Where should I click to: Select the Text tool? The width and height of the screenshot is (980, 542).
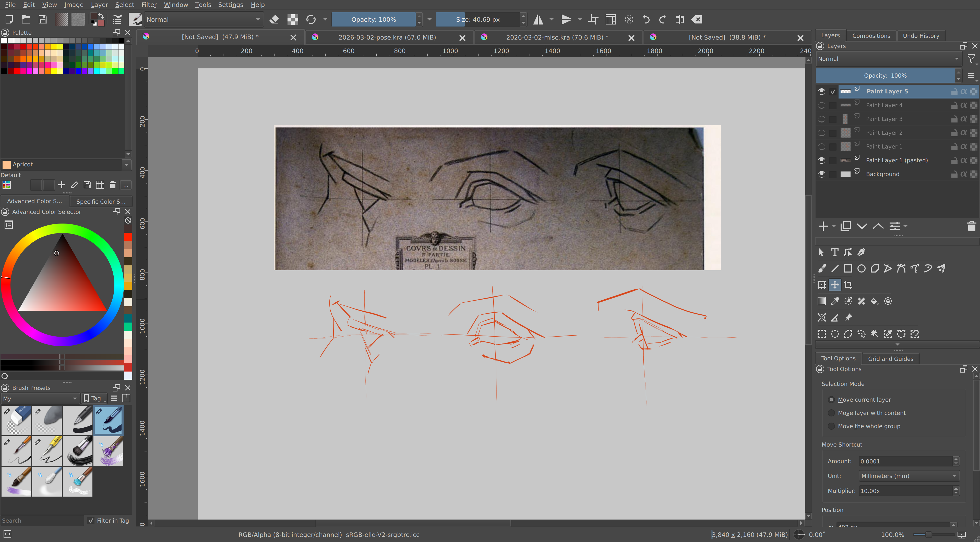tap(835, 252)
